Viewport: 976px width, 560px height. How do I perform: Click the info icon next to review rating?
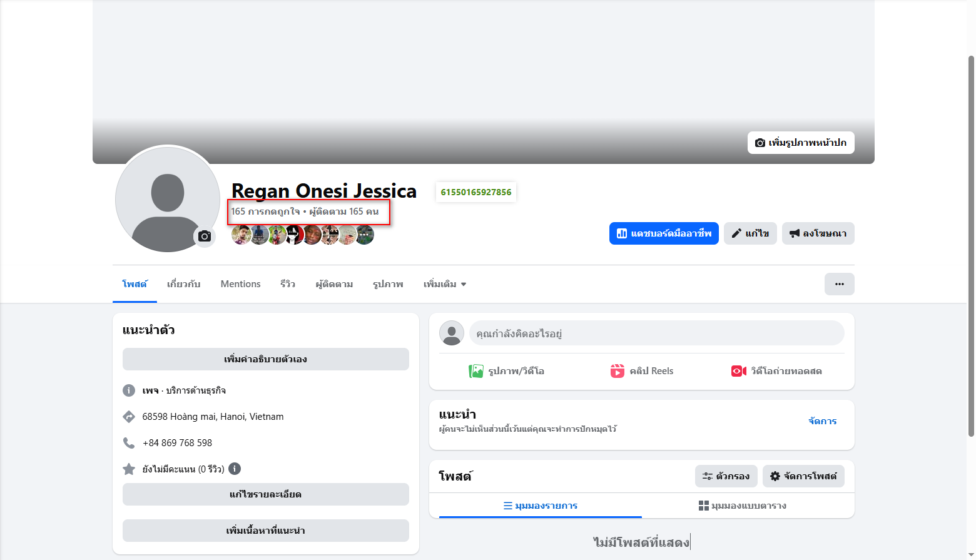coord(235,469)
